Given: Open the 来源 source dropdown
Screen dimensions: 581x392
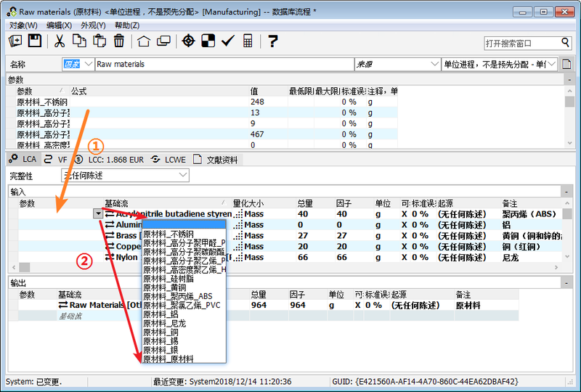Looking at the screenshot, I should point(434,65).
